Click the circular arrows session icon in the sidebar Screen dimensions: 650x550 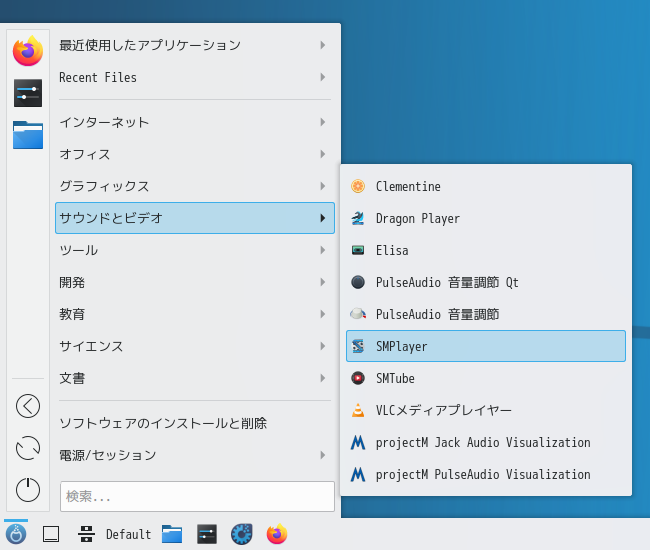pos(28,448)
